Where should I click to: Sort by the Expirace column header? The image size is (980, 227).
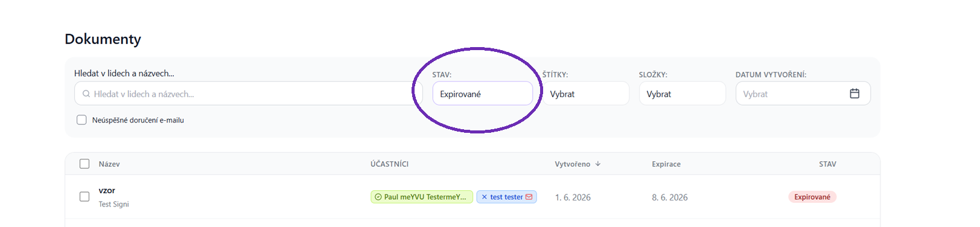(666, 164)
